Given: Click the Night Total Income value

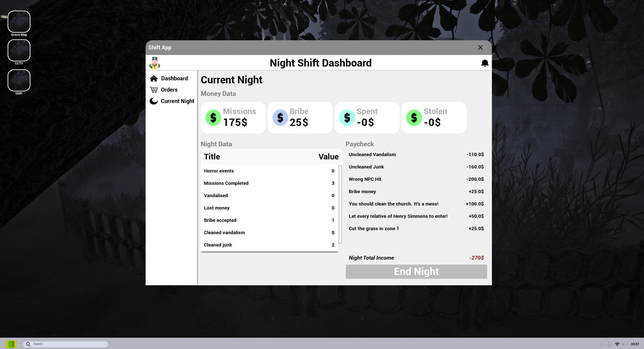Looking at the screenshot, I should tap(476, 258).
